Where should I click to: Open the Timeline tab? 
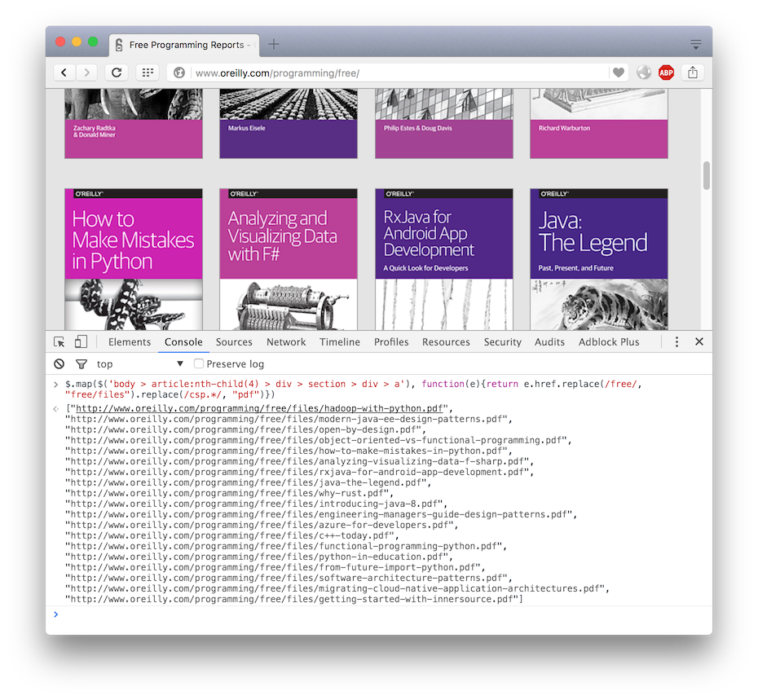tap(340, 341)
